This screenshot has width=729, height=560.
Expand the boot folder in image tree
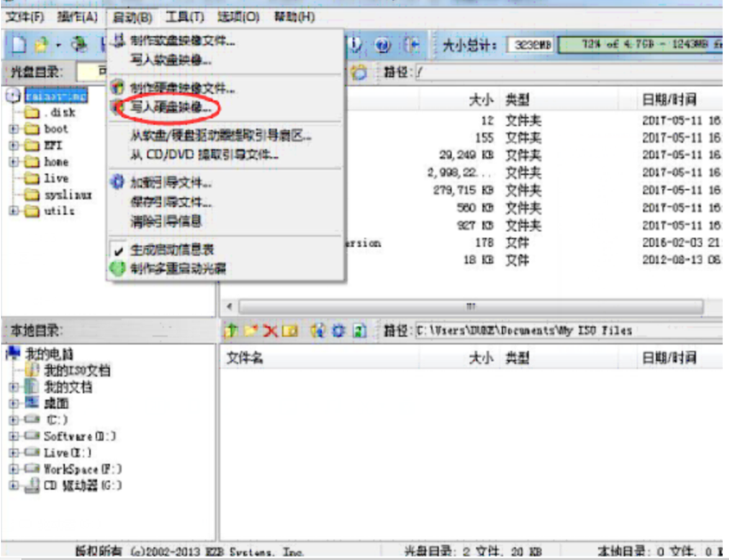point(14,129)
